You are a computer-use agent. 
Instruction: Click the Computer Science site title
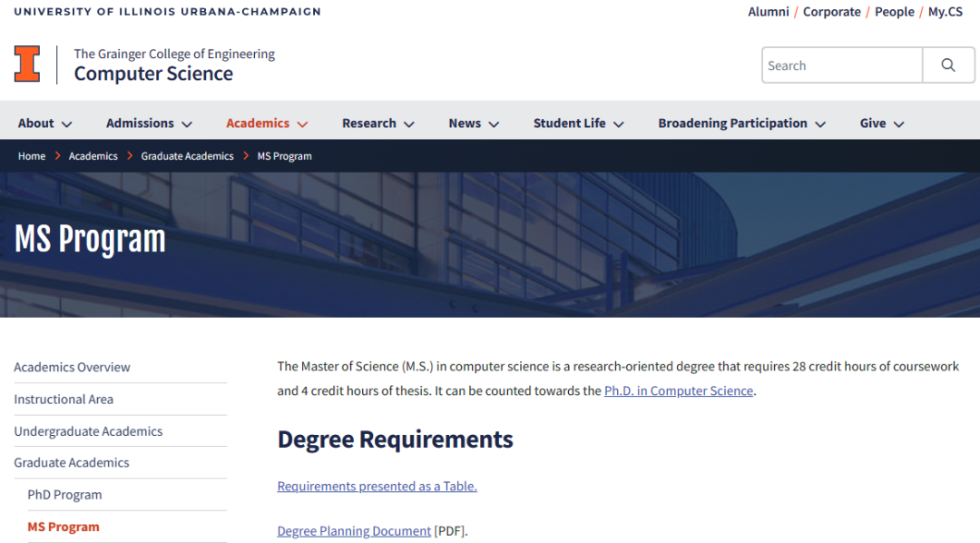click(153, 74)
